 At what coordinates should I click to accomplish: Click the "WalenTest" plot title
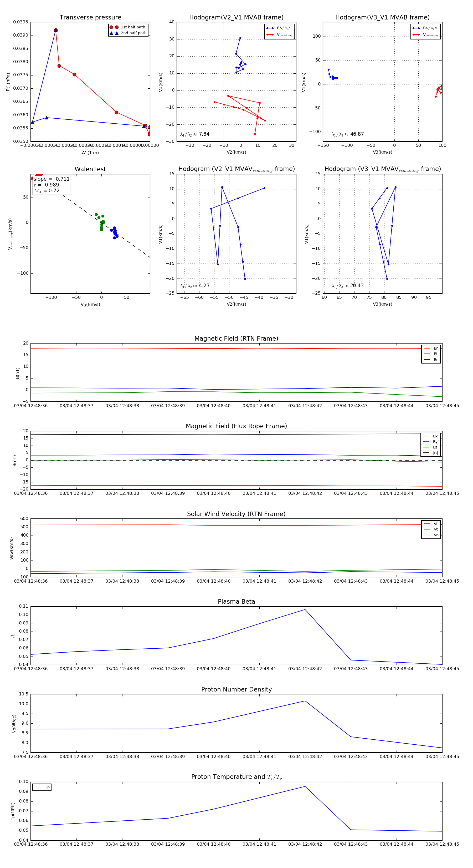(x=90, y=169)
